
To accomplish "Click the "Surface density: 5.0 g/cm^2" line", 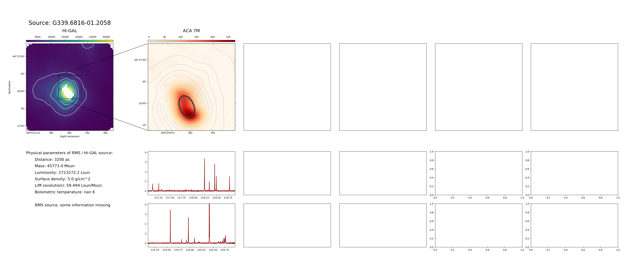I will tap(62, 179).
